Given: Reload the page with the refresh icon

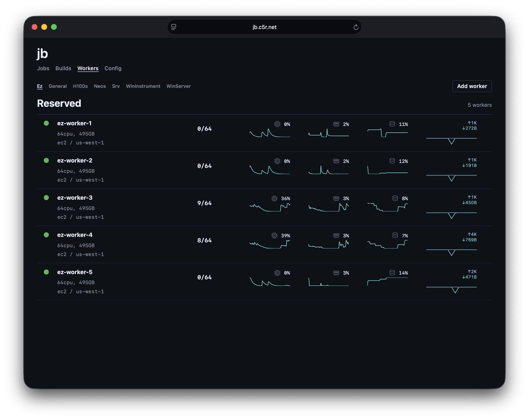Looking at the screenshot, I should [x=356, y=27].
